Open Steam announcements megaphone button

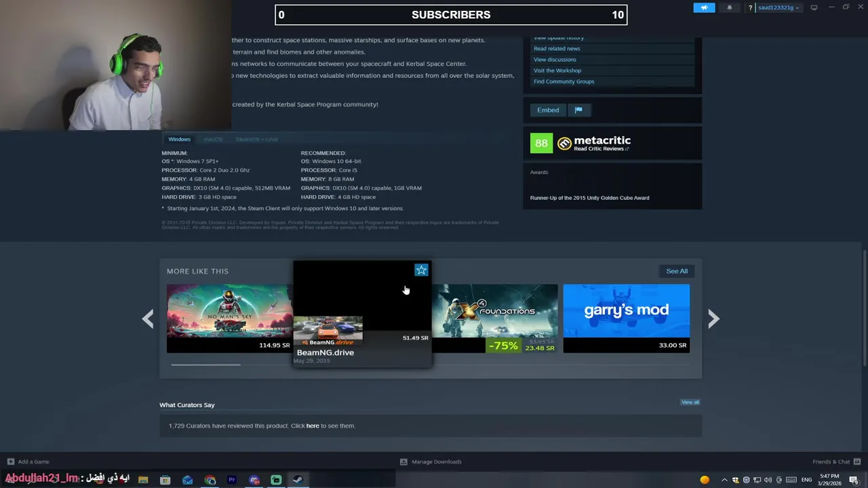tap(704, 7)
